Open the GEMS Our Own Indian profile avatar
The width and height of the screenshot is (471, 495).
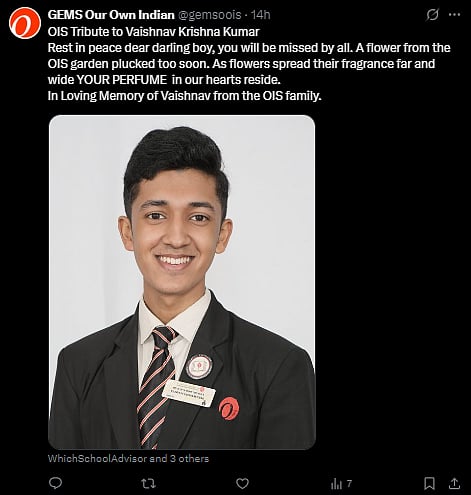click(25, 23)
